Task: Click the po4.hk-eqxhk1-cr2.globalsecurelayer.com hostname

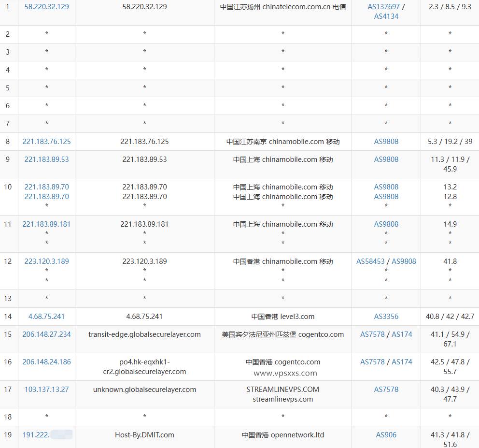Action: (x=144, y=367)
